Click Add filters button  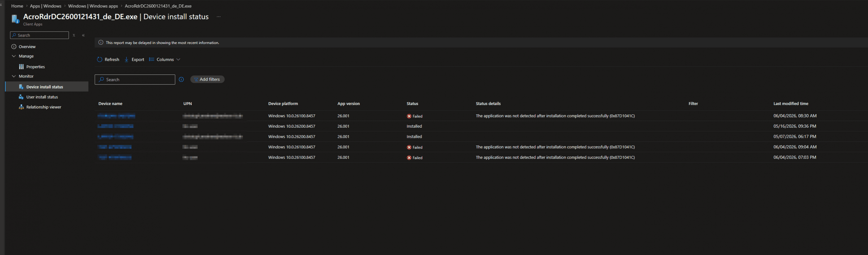pyautogui.click(x=207, y=79)
